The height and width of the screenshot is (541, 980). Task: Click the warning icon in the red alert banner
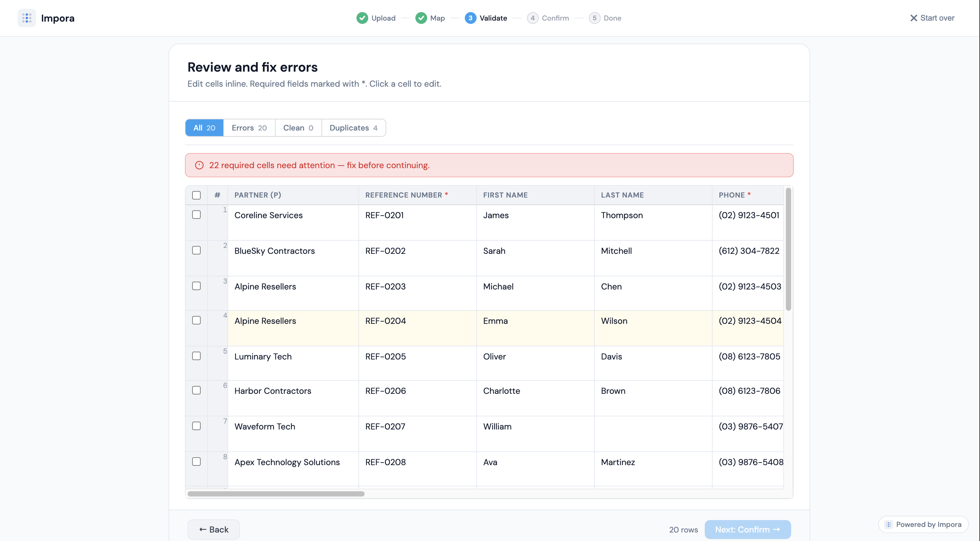[x=199, y=165]
